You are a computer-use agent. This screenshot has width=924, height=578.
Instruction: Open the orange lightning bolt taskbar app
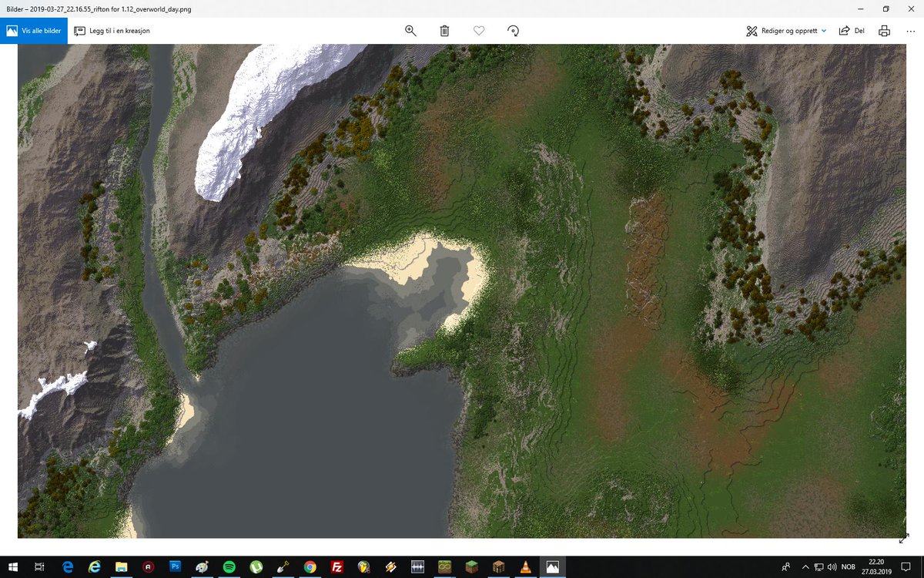tap(390, 566)
